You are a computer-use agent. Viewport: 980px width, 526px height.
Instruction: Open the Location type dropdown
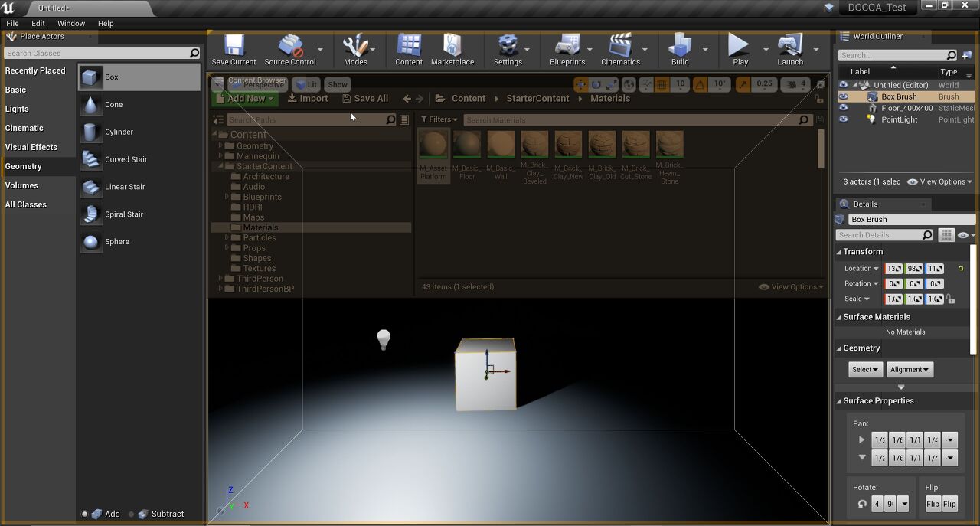[x=862, y=269]
